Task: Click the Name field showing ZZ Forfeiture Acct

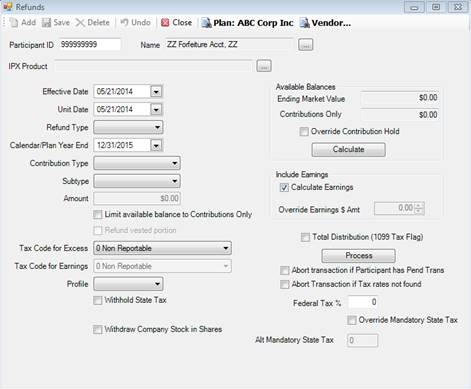Action: pos(229,45)
